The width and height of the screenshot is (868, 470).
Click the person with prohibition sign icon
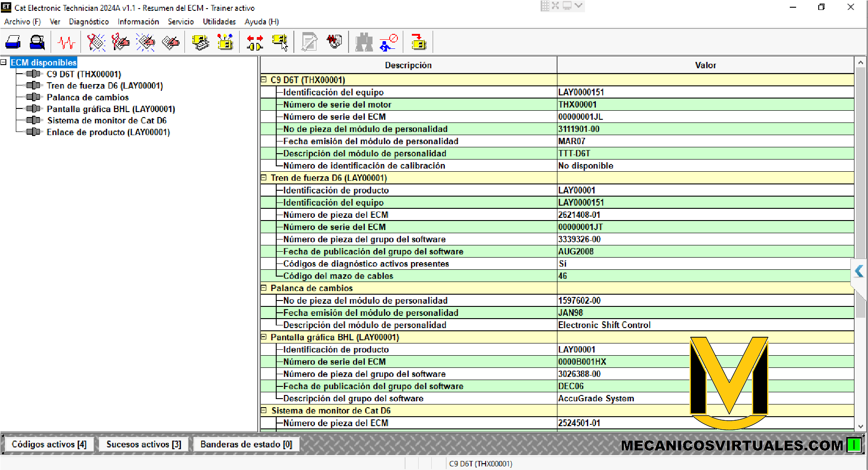(389, 42)
